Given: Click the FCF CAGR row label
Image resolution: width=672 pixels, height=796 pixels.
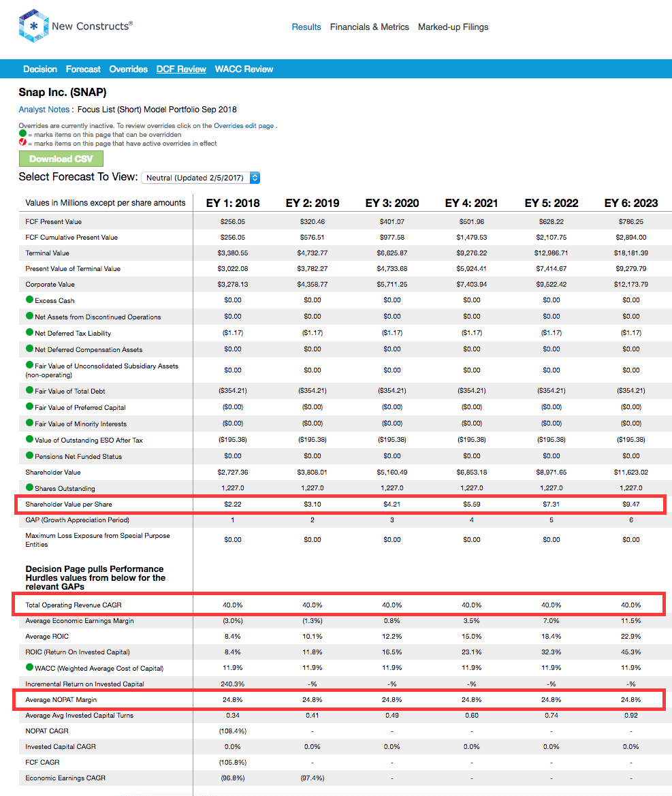Looking at the screenshot, I should click(x=42, y=763).
